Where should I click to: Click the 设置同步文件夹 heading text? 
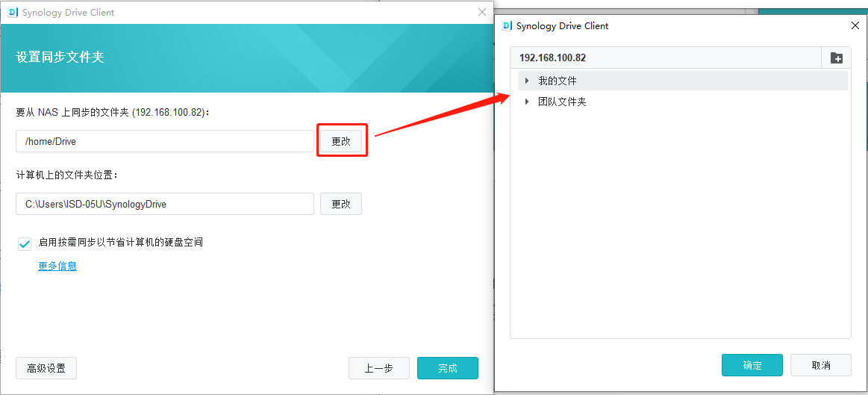[60, 57]
